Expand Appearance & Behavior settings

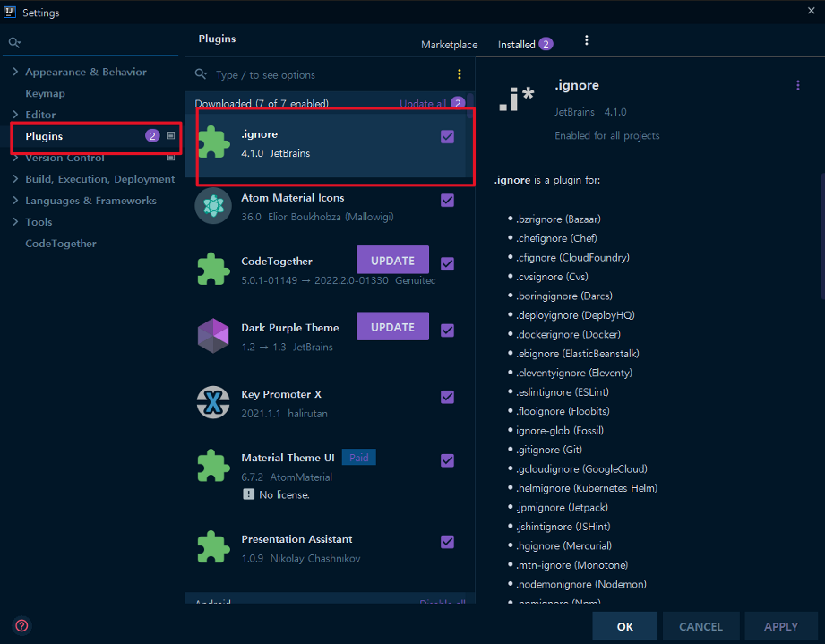point(15,72)
